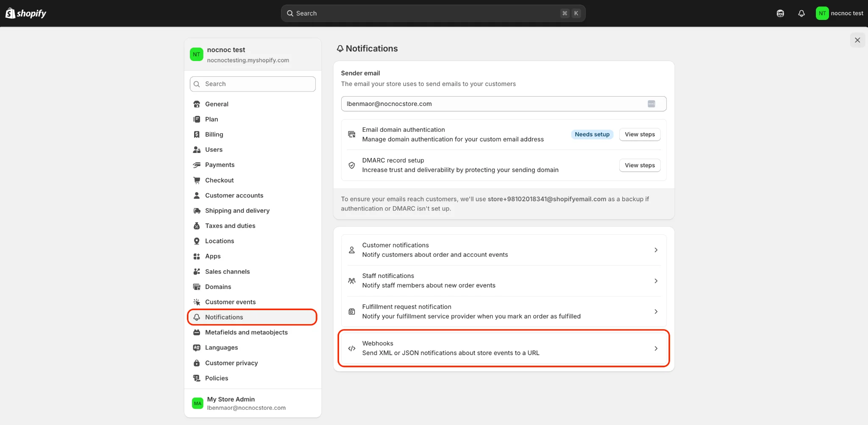Click the Sales channels icon
Viewport: 868px width, 425px height.
coord(197,272)
